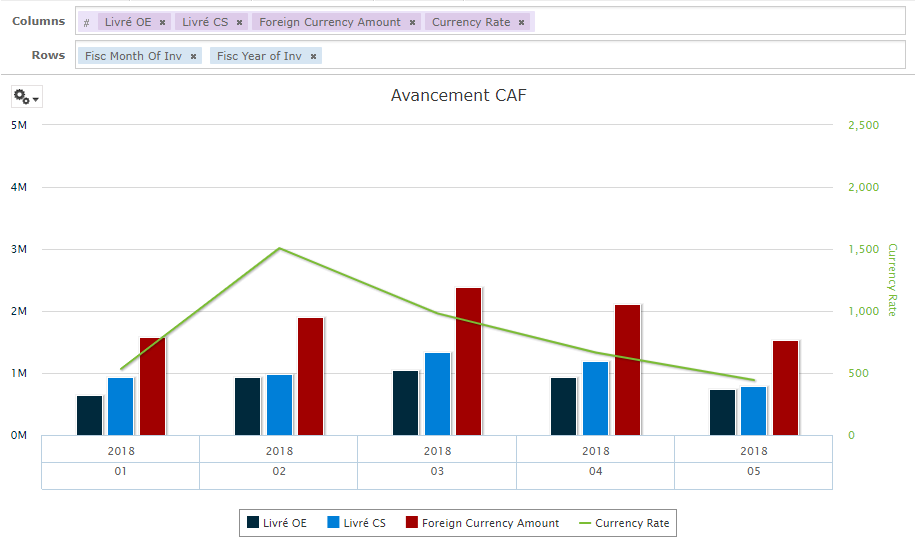Click the Currency Rate axis title

[892, 280]
